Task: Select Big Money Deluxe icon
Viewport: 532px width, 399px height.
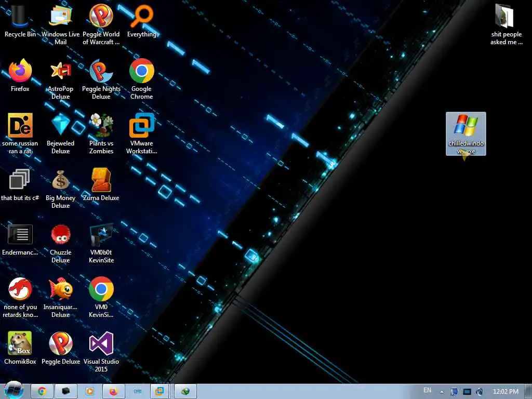Action: coord(60,189)
